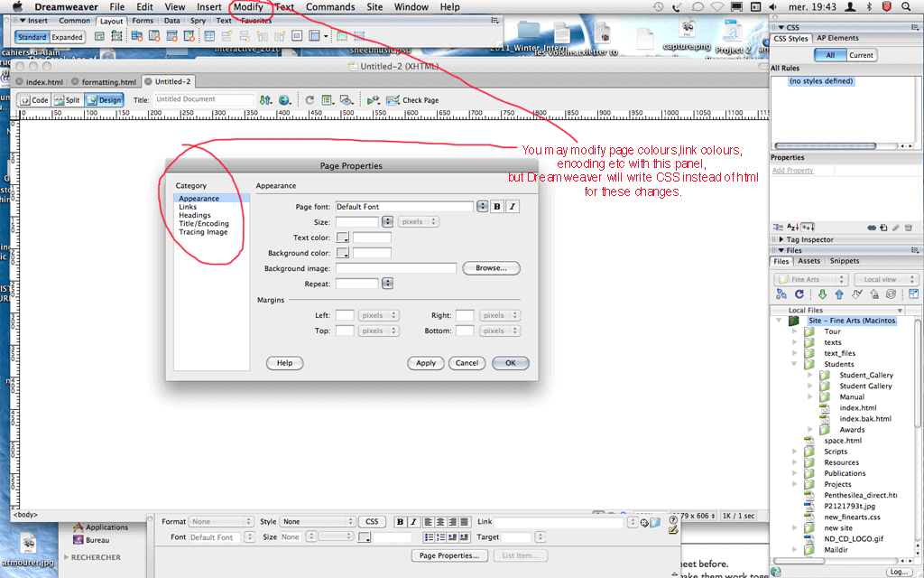
Task: Click the File Management arrows icon
Action: click(x=266, y=100)
